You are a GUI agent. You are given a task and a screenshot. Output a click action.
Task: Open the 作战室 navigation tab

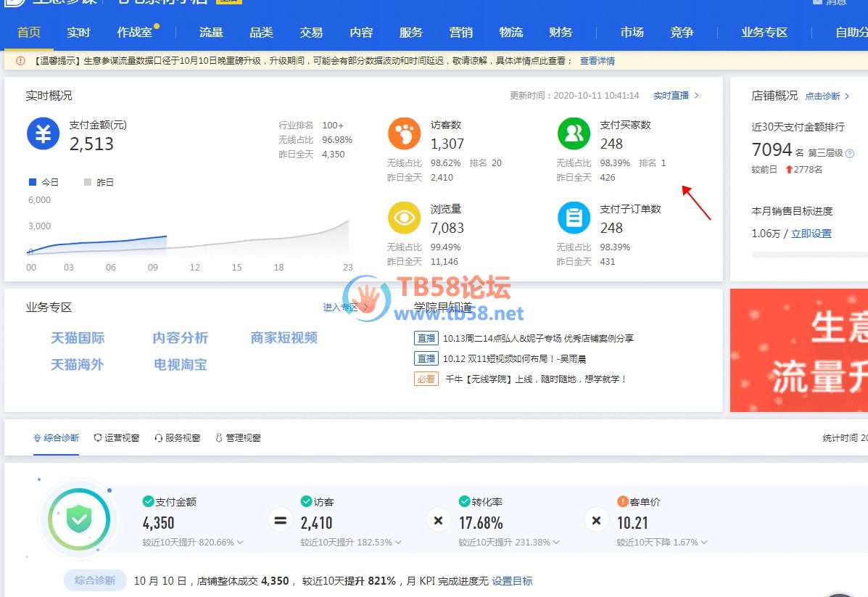(x=135, y=32)
